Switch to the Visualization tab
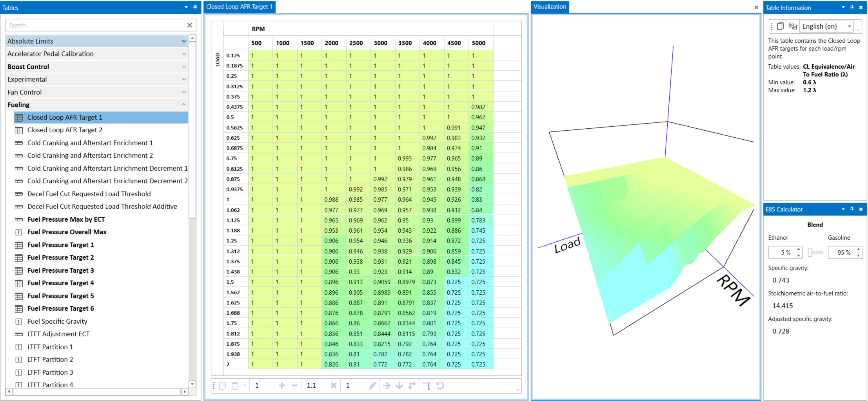 click(550, 7)
